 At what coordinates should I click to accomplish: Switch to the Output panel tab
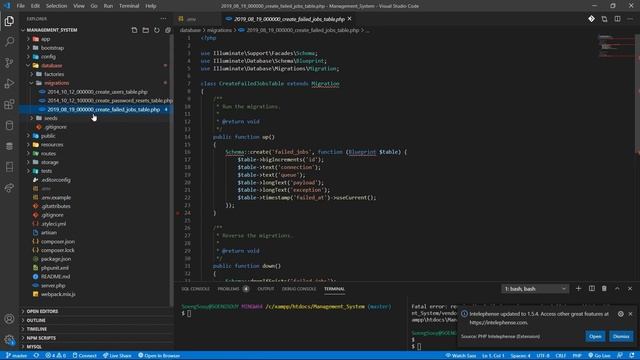point(266,289)
